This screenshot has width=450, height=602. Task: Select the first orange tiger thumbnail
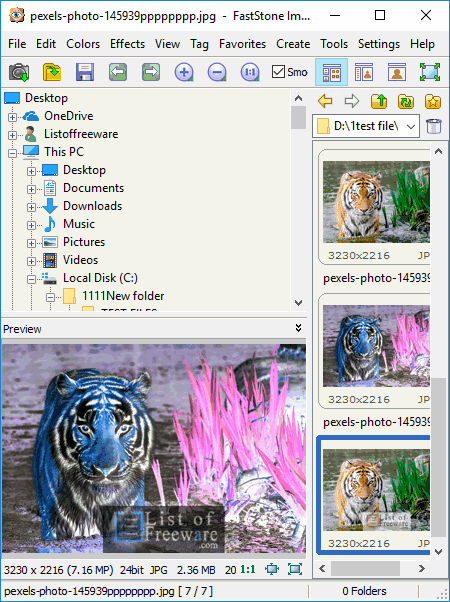(376, 202)
